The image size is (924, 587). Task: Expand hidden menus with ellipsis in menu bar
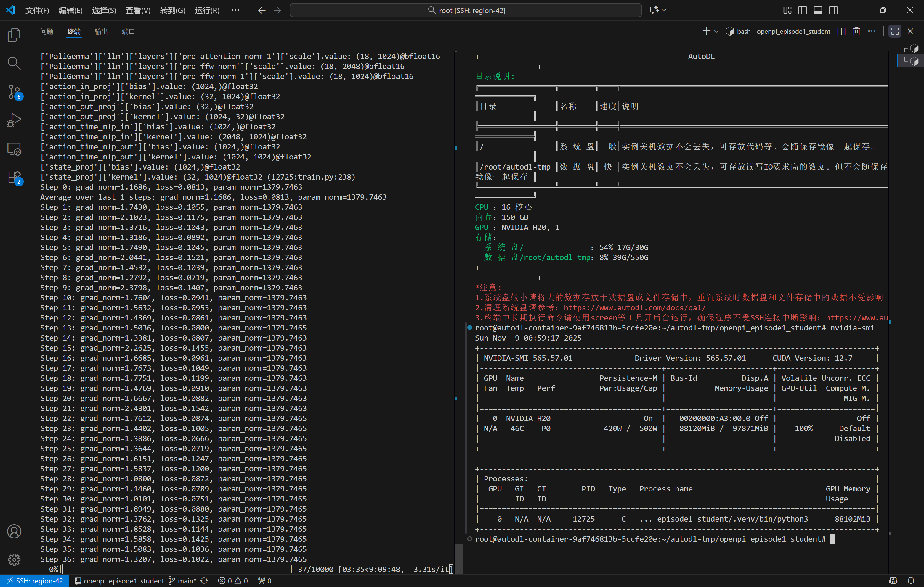click(x=236, y=10)
